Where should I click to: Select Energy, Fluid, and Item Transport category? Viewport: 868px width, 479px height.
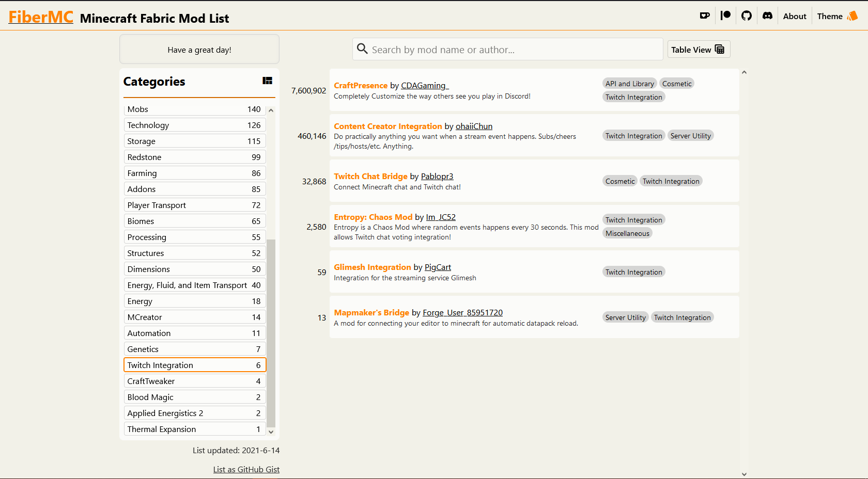click(x=195, y=285)
